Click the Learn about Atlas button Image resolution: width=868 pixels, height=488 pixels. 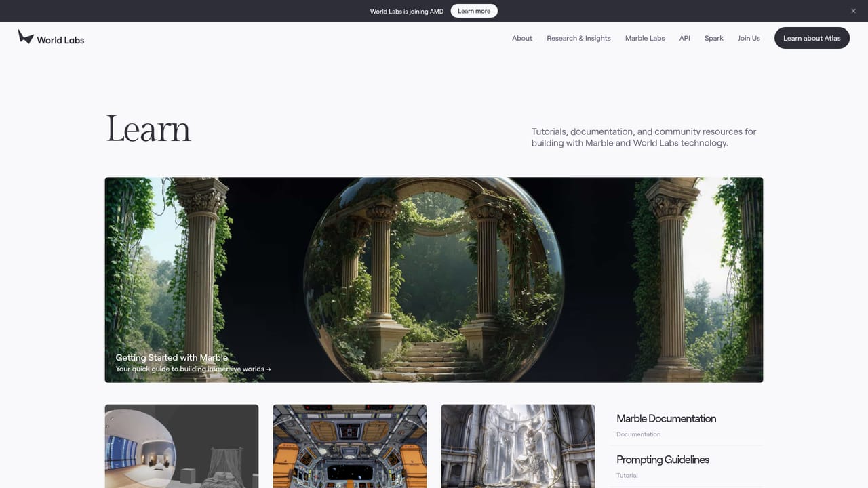point(812,38)
